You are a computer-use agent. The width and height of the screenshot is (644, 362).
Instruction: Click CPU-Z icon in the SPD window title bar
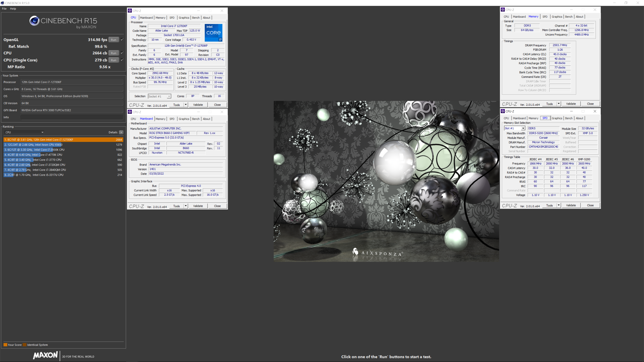[503, 111]
